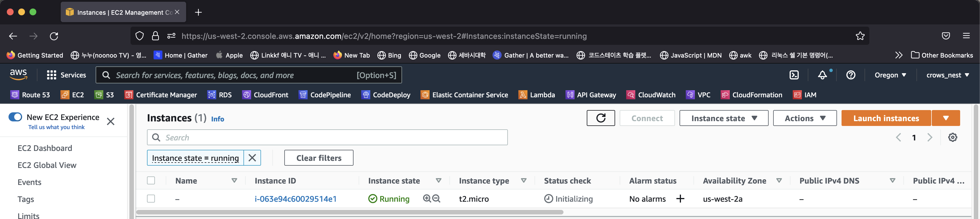The image size is (980, 219).
Task: Sort by Instance type column arrow
Action: tap(523, 181)
